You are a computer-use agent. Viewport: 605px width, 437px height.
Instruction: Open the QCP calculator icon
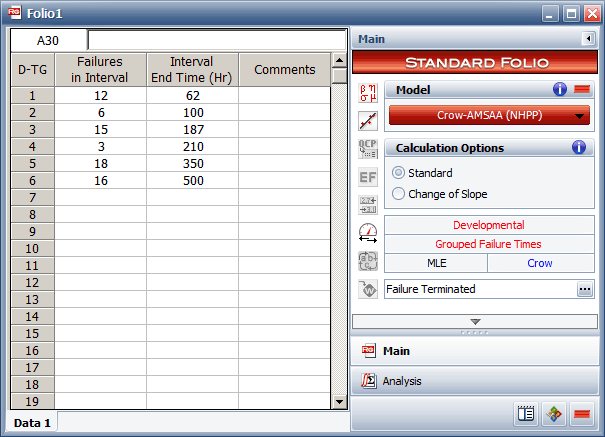point(368,149)
